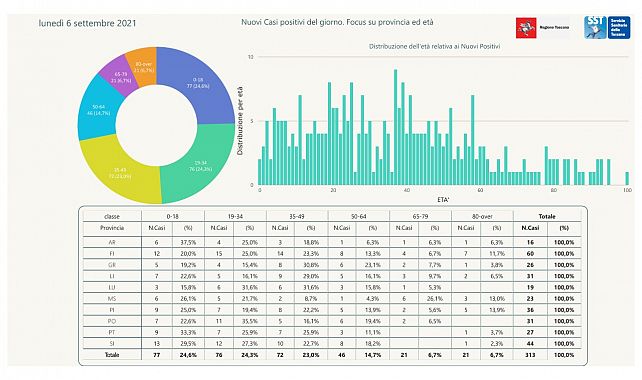The width and height of the screenshot is (642, 380).
Task: Click the tallest histogram bar near age 37
Action: pos(396,127)
